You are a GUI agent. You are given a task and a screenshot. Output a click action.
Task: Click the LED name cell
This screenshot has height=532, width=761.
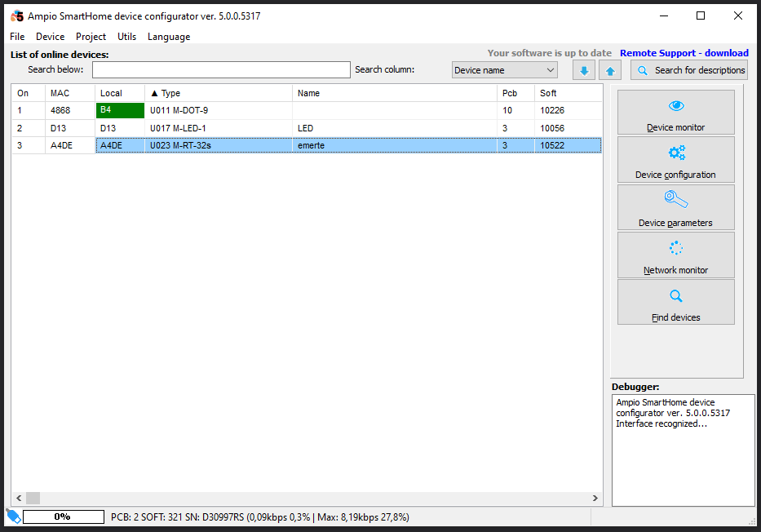(395, 128)
